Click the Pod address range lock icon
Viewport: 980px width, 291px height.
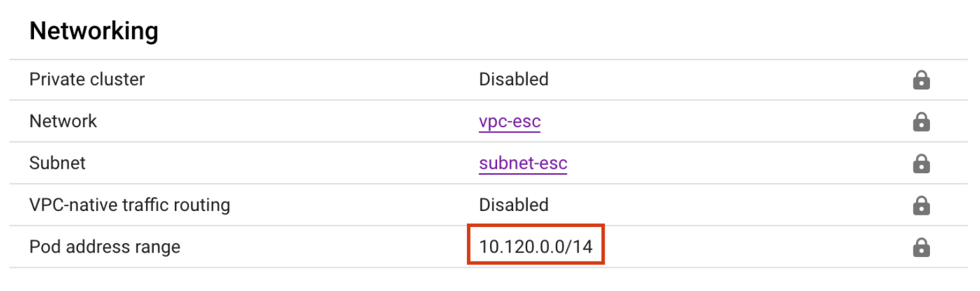pyautogui.click(x=921, y=247)
